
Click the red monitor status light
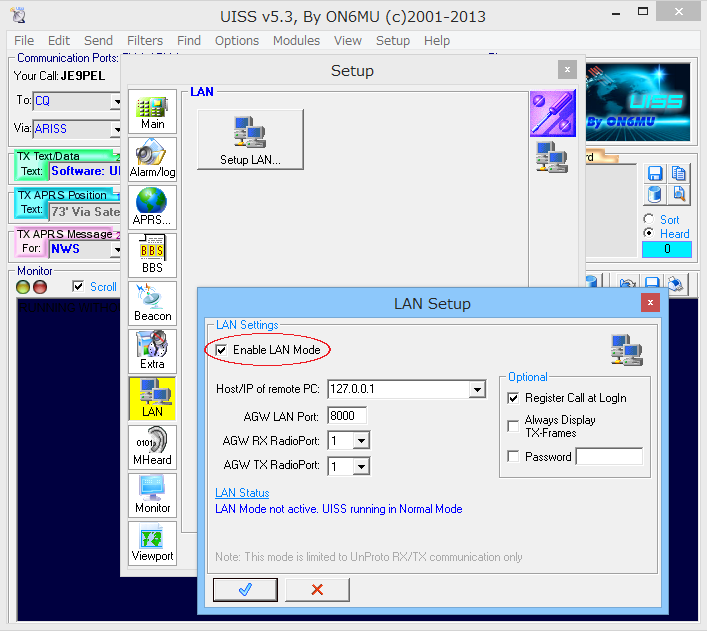[40, 287]
